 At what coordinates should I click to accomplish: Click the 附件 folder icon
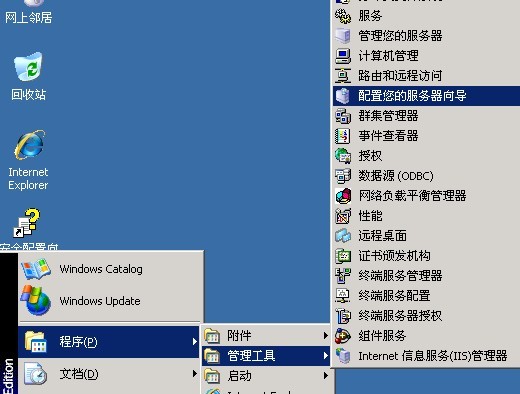(x=212, y=336)
